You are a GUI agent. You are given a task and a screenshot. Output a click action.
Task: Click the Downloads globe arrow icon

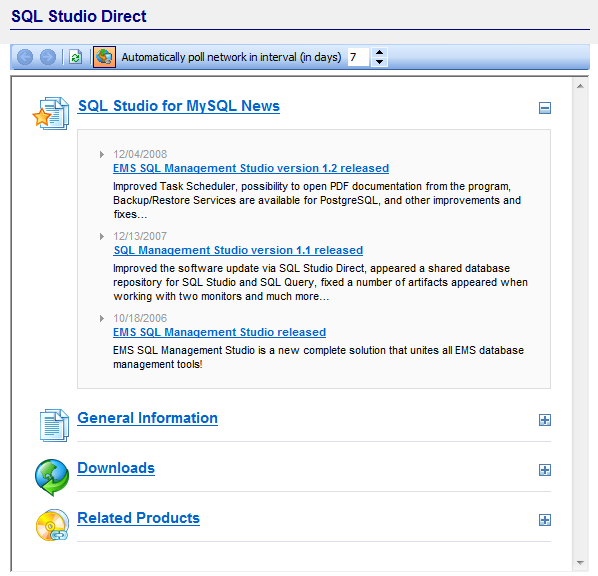click(x=52, y=477)
